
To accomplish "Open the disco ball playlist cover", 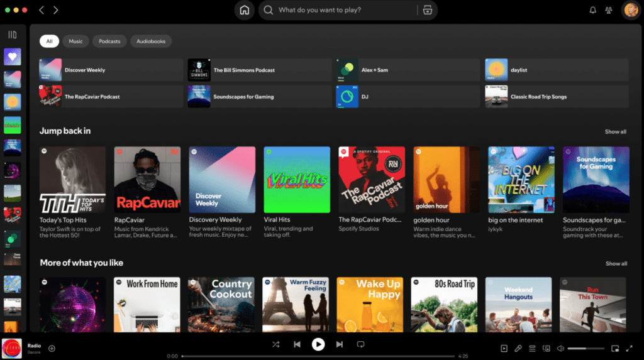I will tap(73, 305).
